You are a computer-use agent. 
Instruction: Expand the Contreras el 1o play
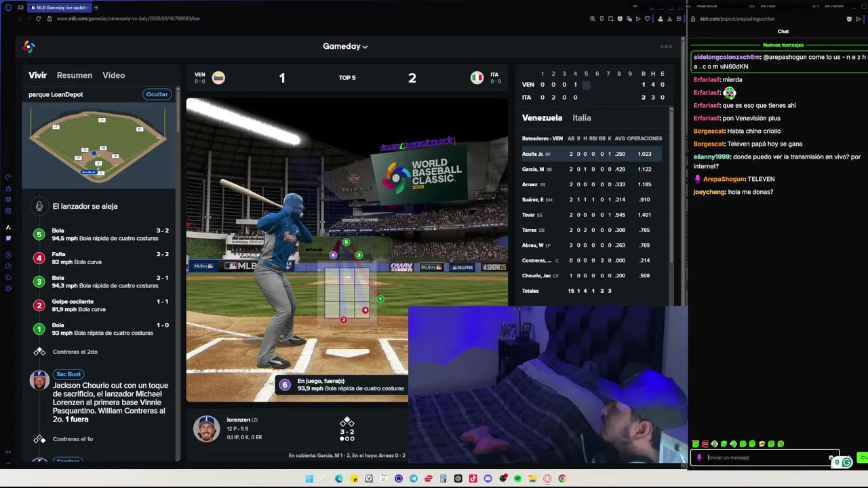73,439
